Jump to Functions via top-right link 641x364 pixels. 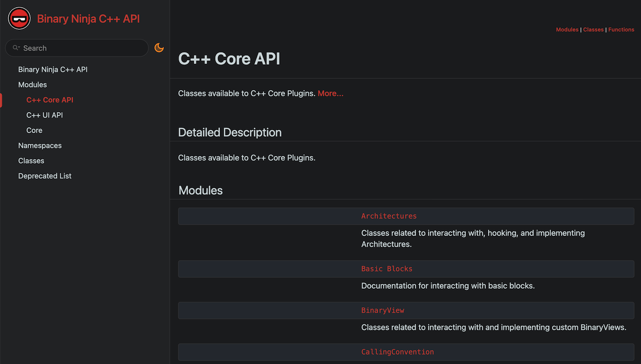[621, 29]
